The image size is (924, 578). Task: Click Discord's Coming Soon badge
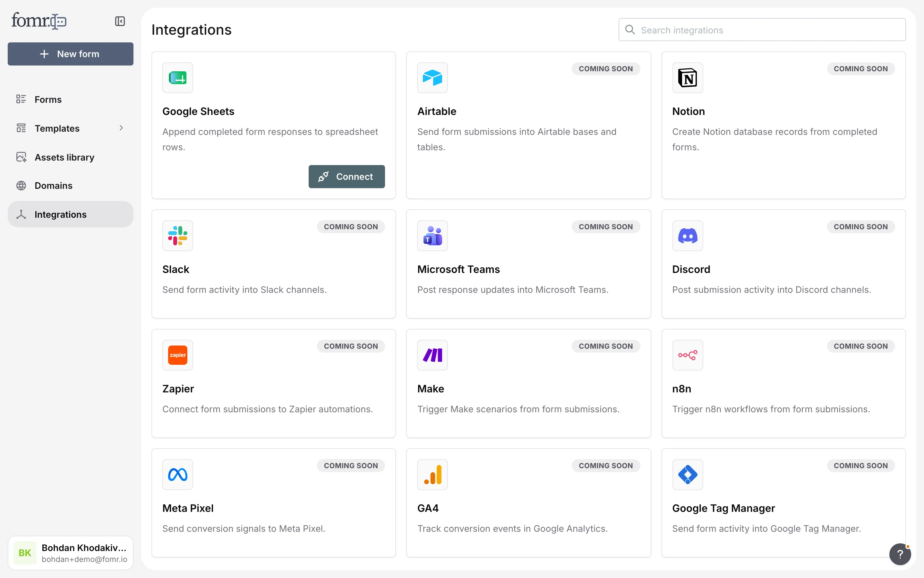click(x=860, y=227)
